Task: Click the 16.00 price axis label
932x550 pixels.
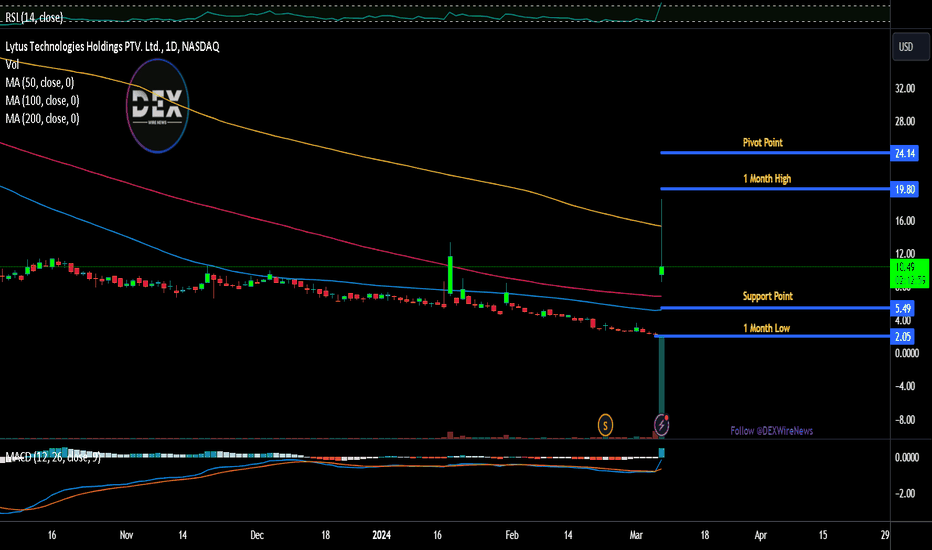Action: pyautogui.click(x=905, y=221)
